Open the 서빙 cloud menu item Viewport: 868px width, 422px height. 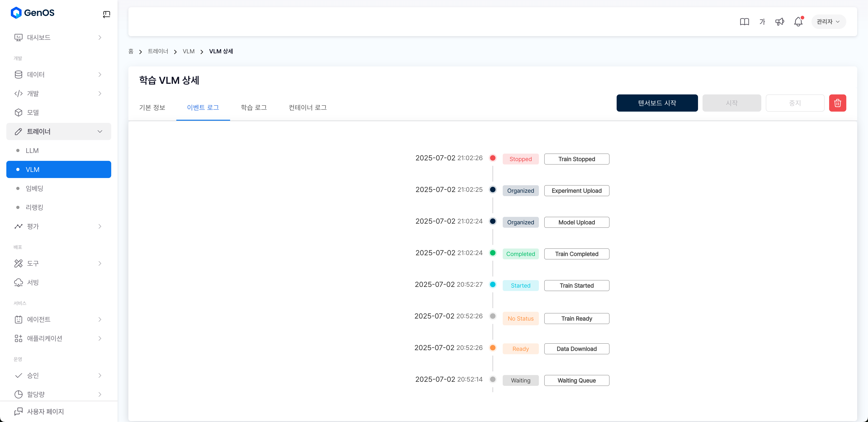pyautogui.click(x=33, y=282)
